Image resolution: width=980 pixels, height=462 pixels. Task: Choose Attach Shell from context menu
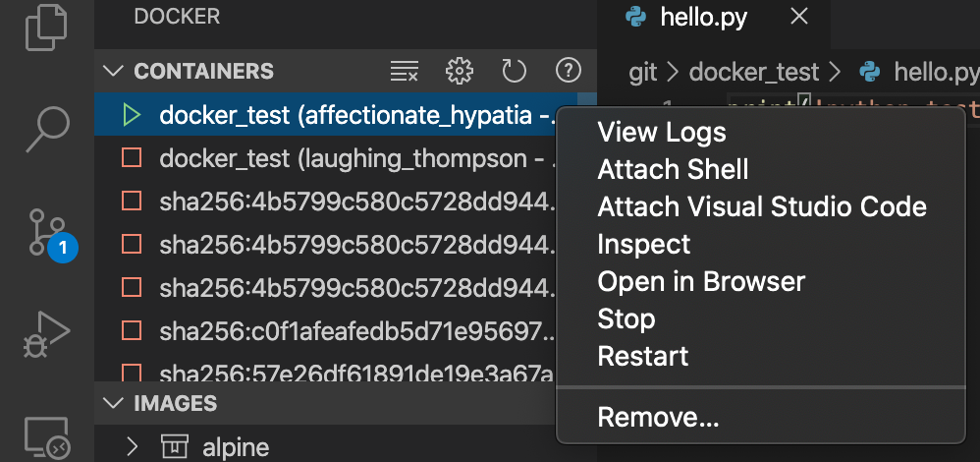click(673, 170)
